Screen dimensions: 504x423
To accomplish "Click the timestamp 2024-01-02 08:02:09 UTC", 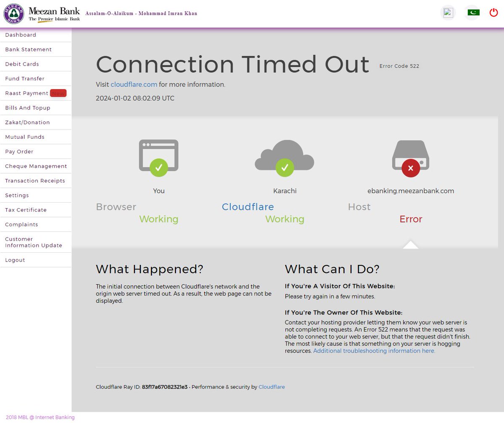I will pos(135,98).
